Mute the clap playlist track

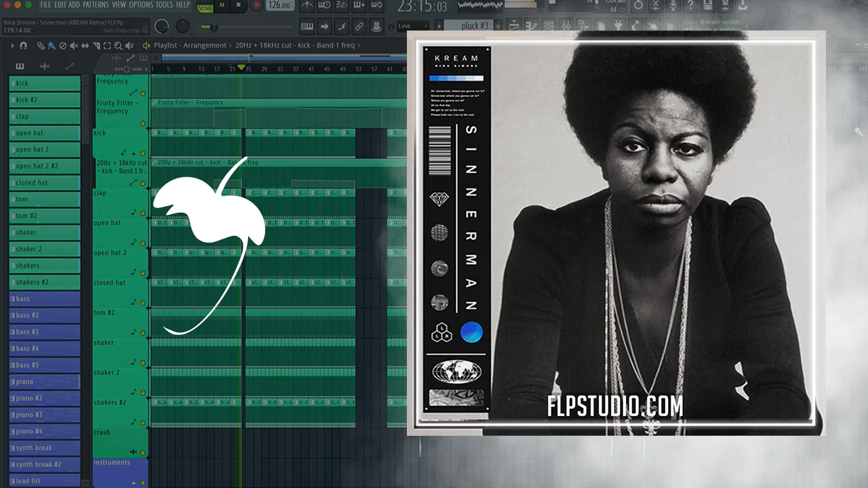click(142, 213)
